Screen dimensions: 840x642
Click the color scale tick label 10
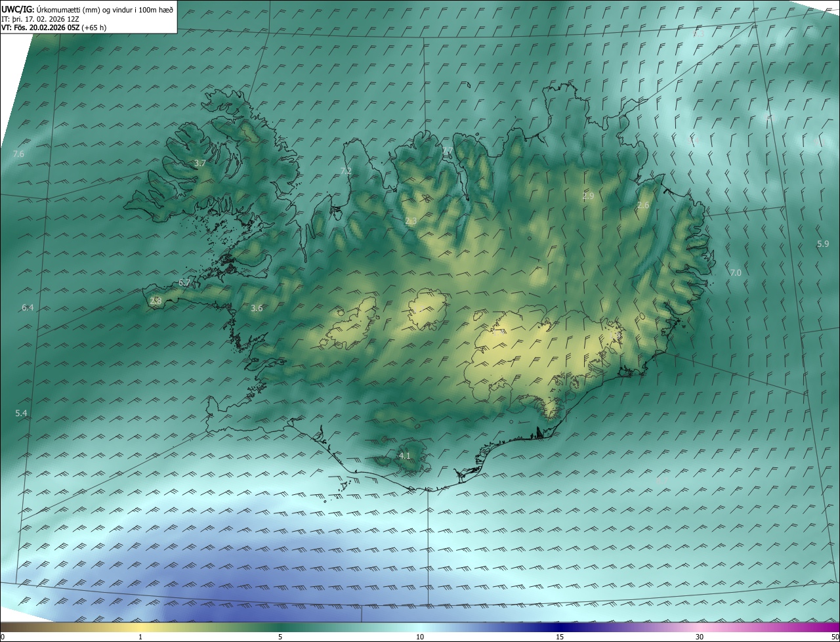pos(420,637)
